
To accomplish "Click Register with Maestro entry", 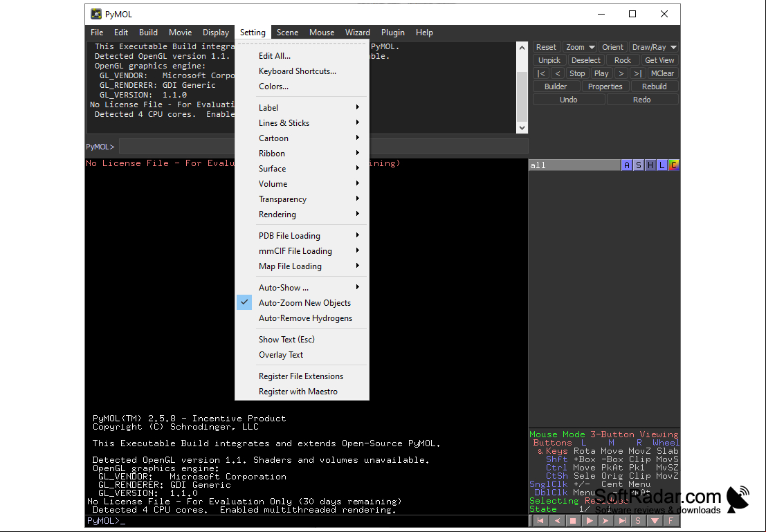I will click(302, 392).
